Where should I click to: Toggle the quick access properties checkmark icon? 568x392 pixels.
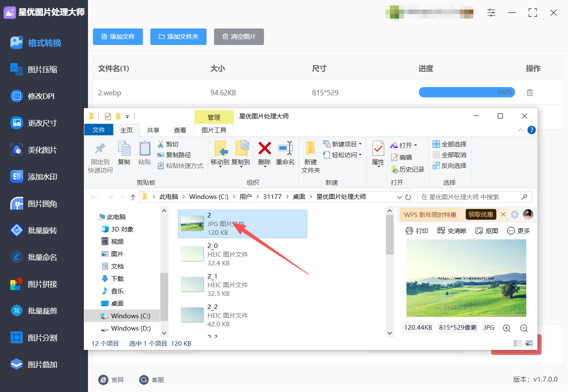108,116
